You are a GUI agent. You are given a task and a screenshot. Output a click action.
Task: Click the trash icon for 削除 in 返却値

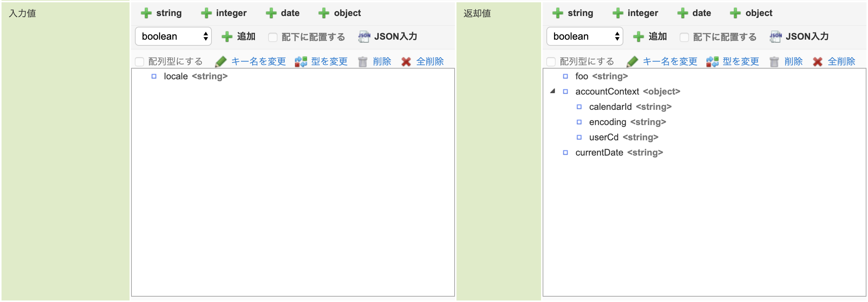click(774, 61)
